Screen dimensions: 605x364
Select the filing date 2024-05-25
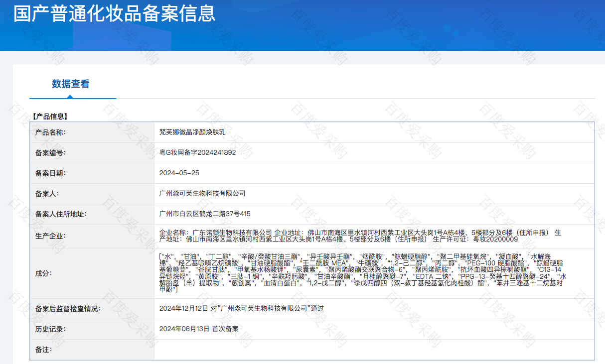tap(179, 173)
